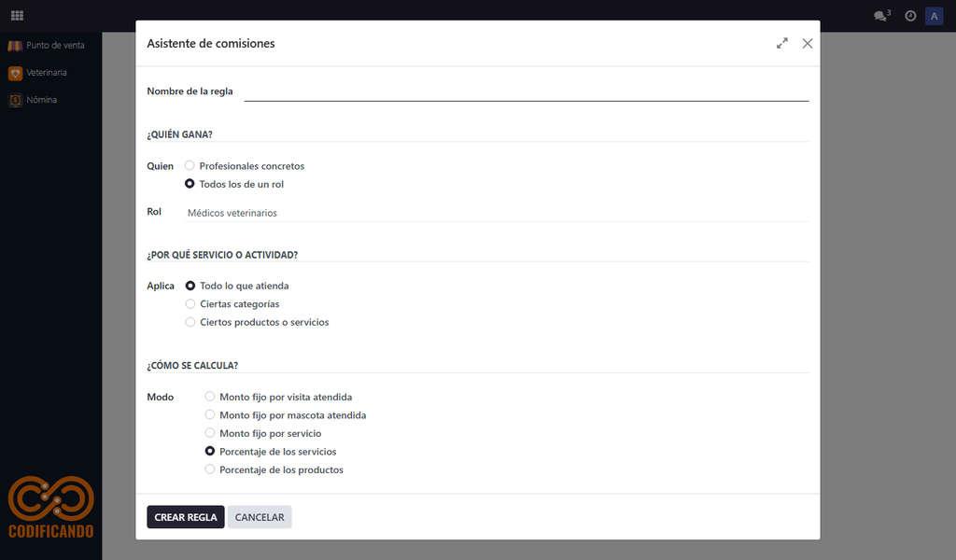Click the Crear regla button
Image resolution: width=956 pixels, height=560 pixels.
[x=186, y=517]
